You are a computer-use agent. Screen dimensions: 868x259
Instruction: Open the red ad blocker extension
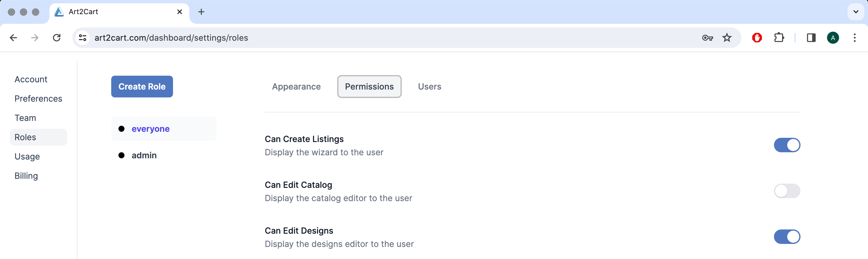pyautogui.click(x=757, y=38)
